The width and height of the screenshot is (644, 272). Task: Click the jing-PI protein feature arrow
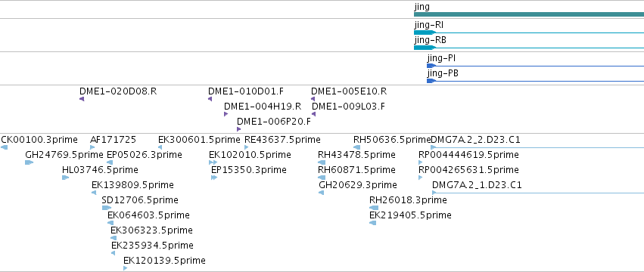535,66
